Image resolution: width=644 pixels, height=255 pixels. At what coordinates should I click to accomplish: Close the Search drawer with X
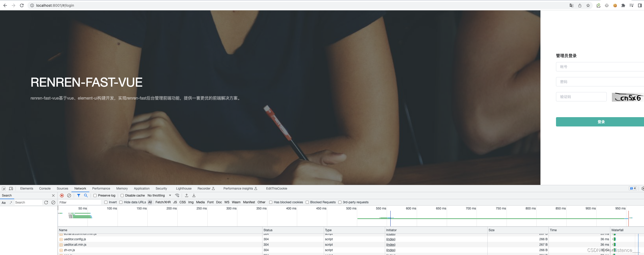point(53,196)
